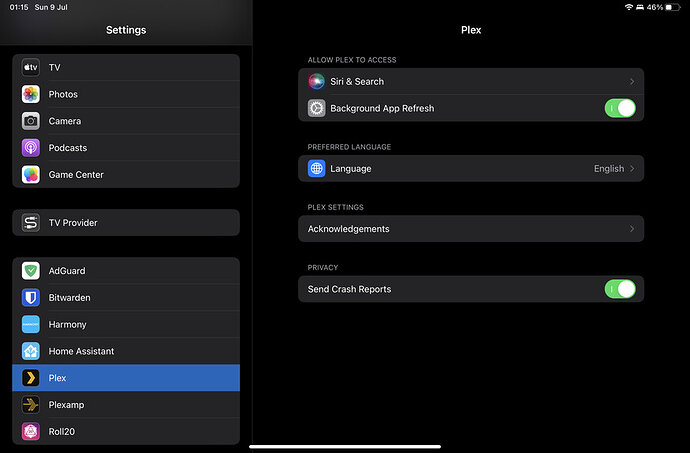Open the purple Podcasts icon
690x453 pixels.
click(x=31, y=148)
